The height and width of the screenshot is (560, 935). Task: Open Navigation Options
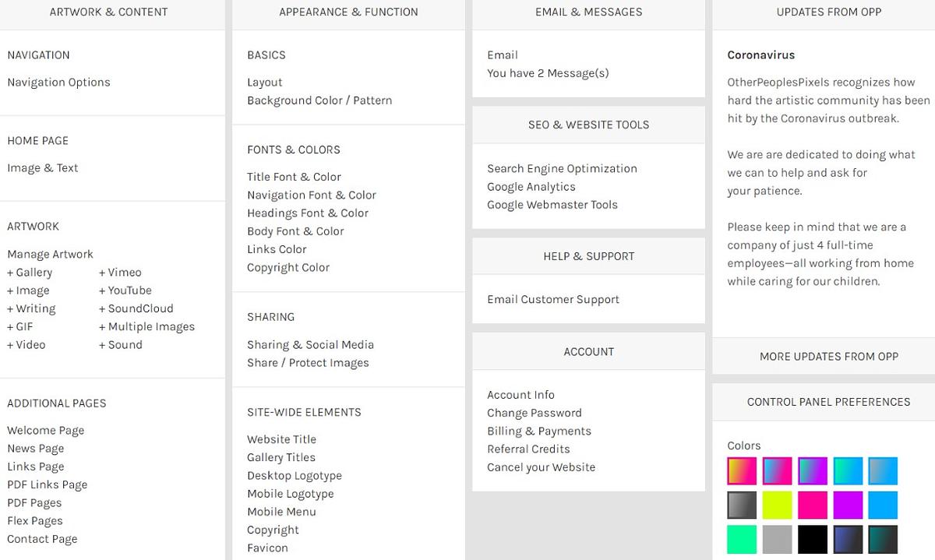coord(58,83)
